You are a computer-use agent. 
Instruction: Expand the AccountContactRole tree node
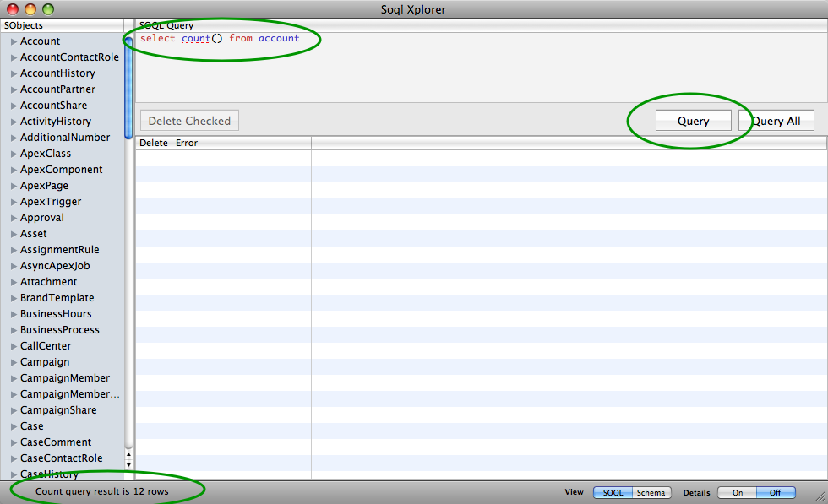click(x=14, y=57)
